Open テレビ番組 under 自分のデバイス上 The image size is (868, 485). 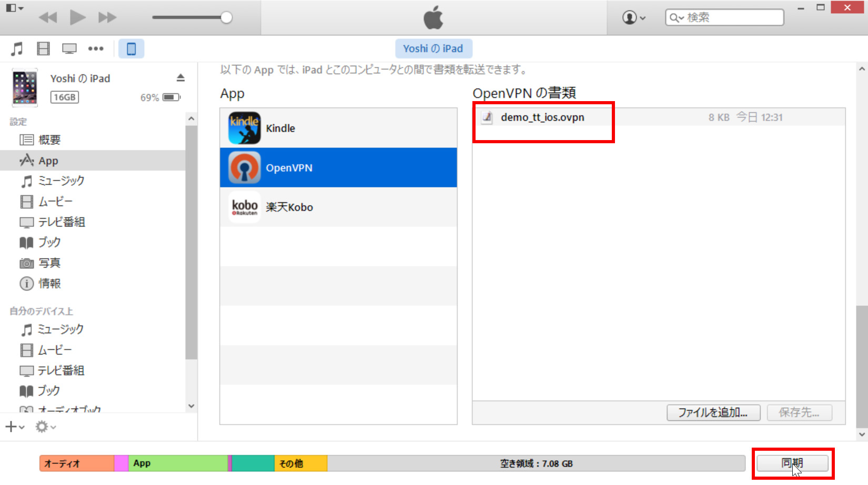point(93,371)
